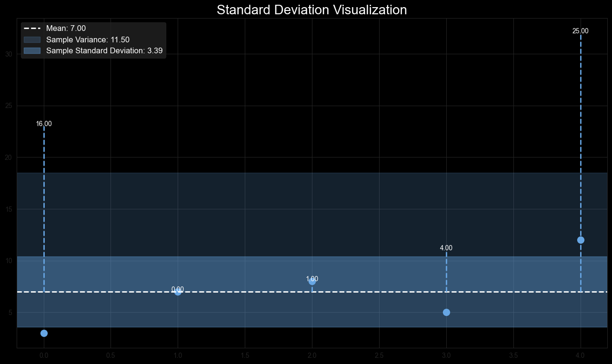This screenshot has height=364, width=612.
Task: Click the highest data point at x=4
Action: pos(581,239)
